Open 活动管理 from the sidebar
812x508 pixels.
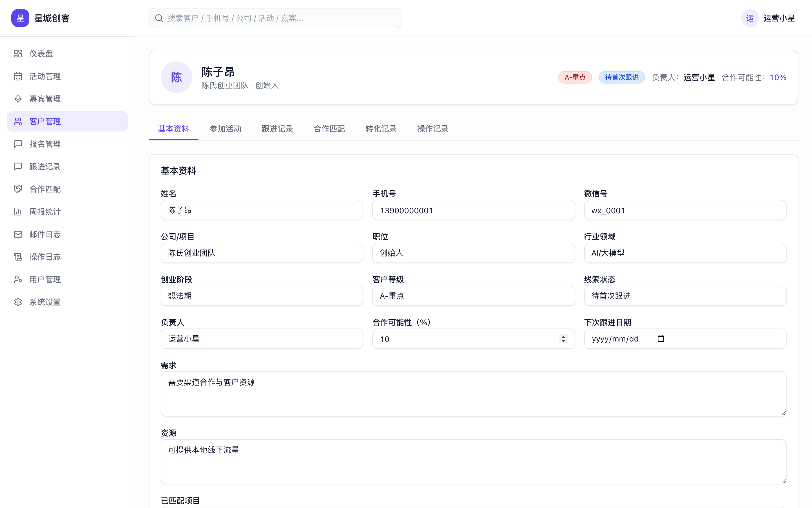tap(67, 76)
